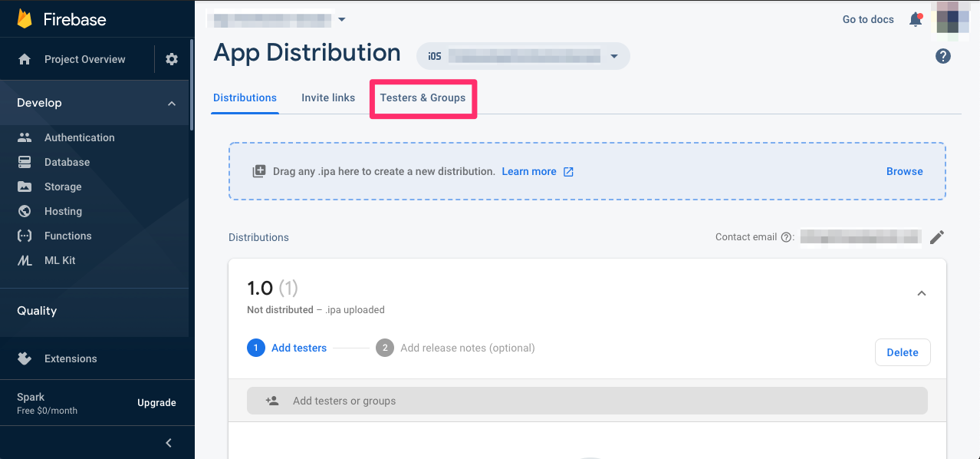Collapse the Develop section
The width and height of the screenshot is (980, 459).
click(172, 103)
